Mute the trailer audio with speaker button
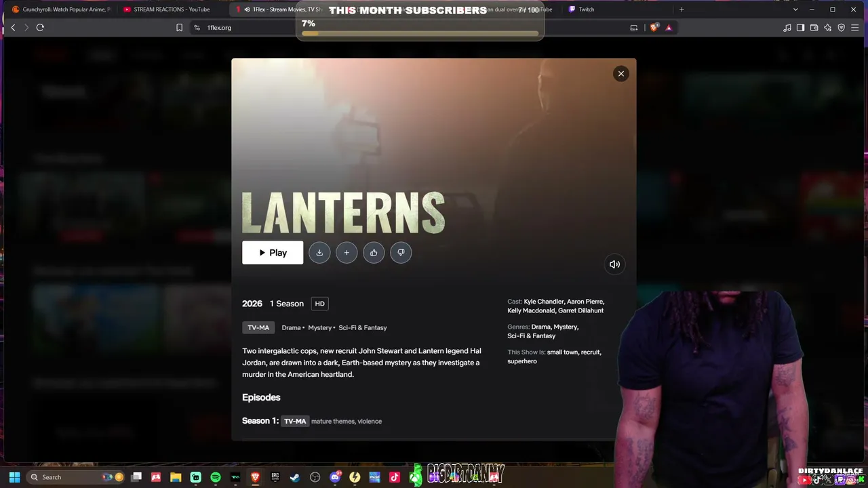The height and width of the screenshot is (488, 868). pyautogui.click(x=614, y=264)
